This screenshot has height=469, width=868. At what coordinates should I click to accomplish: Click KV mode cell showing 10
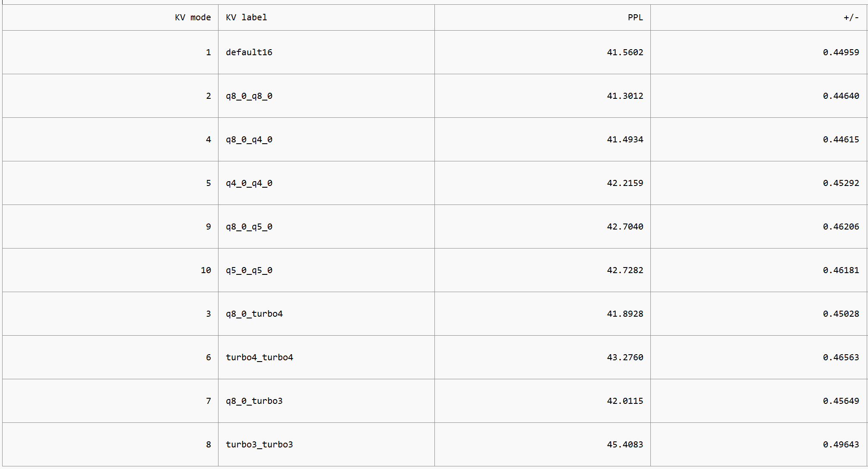110,270
